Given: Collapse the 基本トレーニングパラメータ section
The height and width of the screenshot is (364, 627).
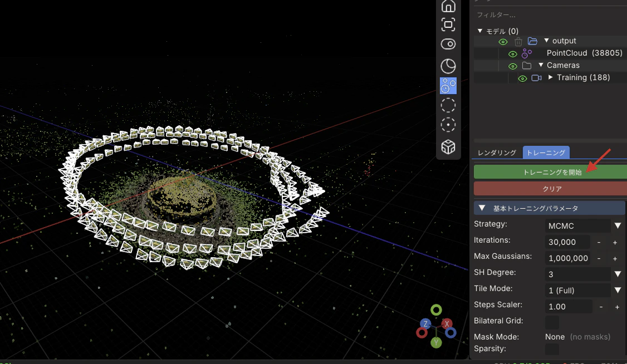Looking at the screenshot, I should 482,208.
